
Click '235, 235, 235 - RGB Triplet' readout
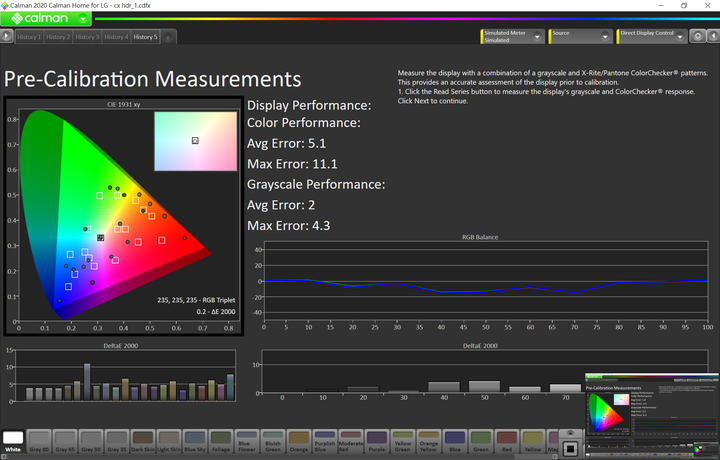click(196, 300)
